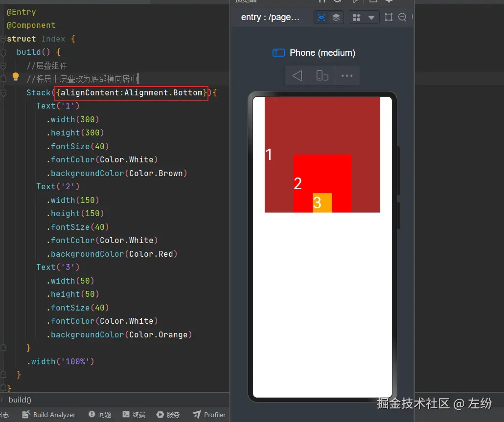Click the terminal prompt icon beside 终端

126,414
